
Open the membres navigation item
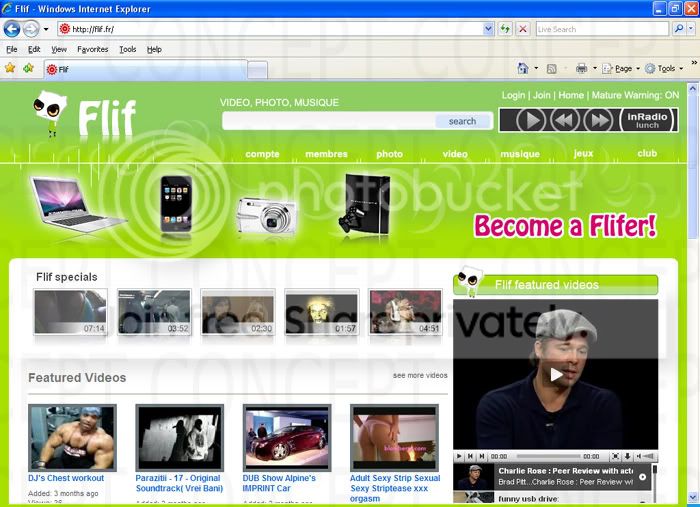(326, 154)
